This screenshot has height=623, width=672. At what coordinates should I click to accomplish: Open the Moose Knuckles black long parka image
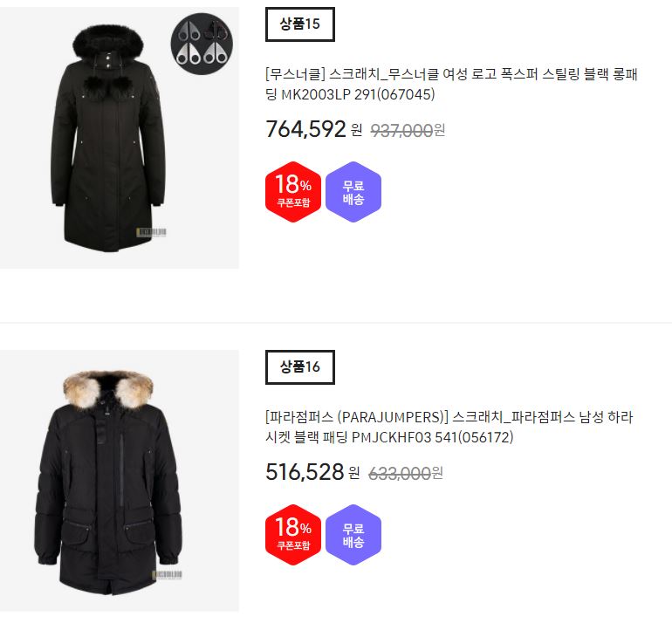120,138
